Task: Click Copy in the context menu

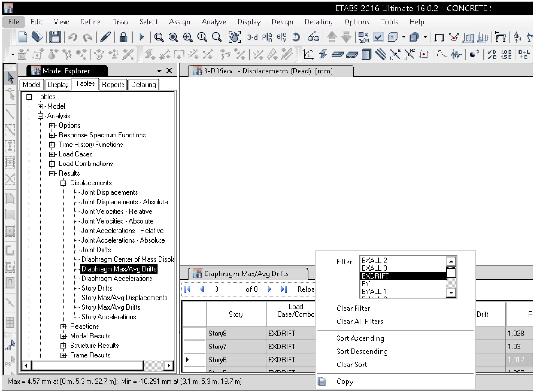Action: tap(345, 381)
